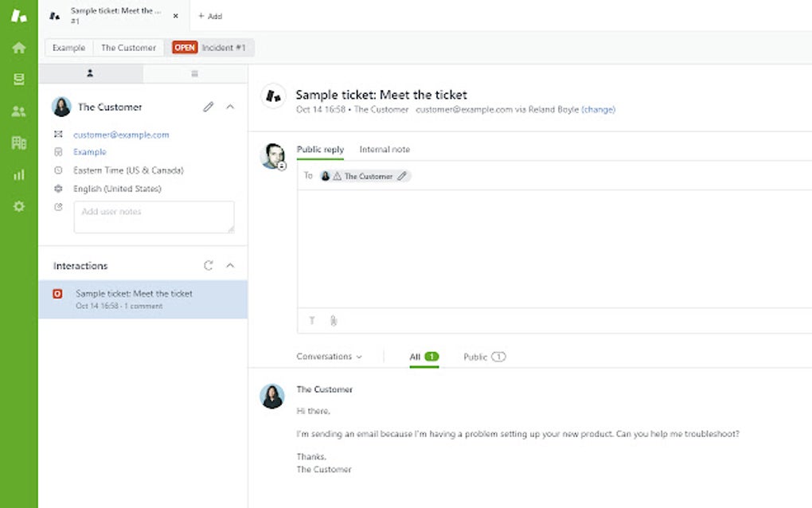Open Reporting from the sidebar
812x508 pixels.
[19, 174]
